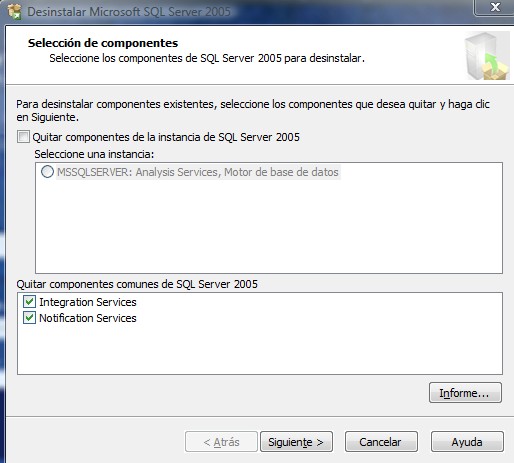Check 'Quitar componentes de la instancia' checkbox

point(23,137)
